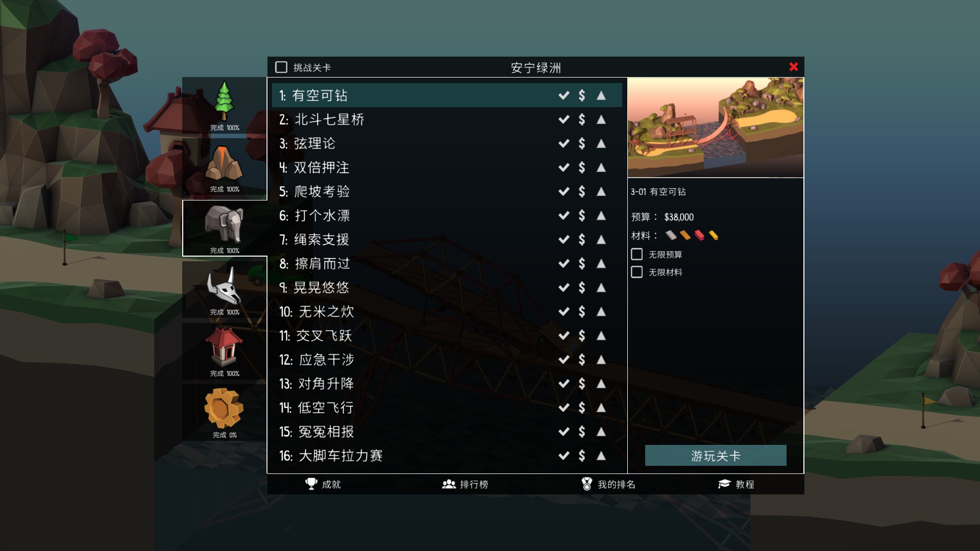Viewport: 980px width, 551px height.
Task: Select the pine tree world icon
Action: 225,105
